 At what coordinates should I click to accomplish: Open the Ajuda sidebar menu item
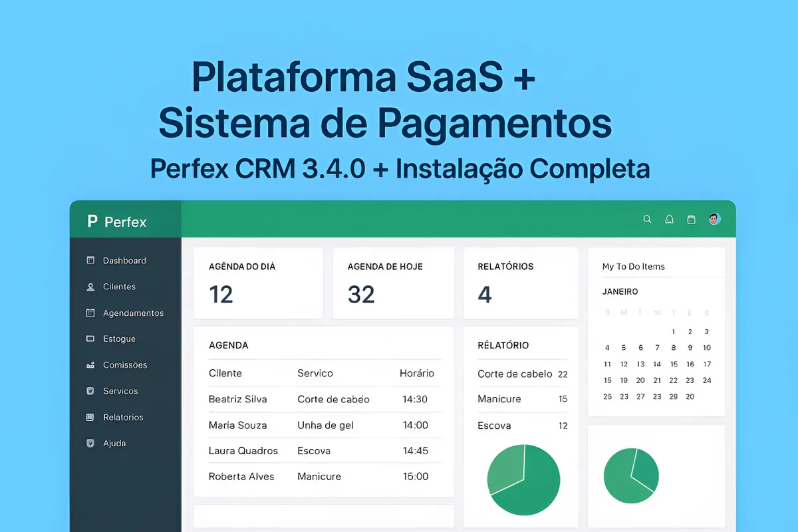tap(114, 443)
